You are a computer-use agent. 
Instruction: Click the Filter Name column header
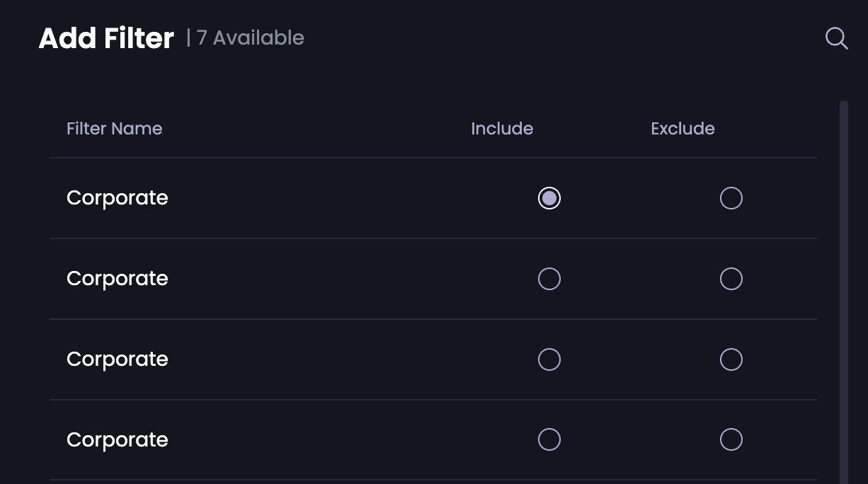[115, 129]
